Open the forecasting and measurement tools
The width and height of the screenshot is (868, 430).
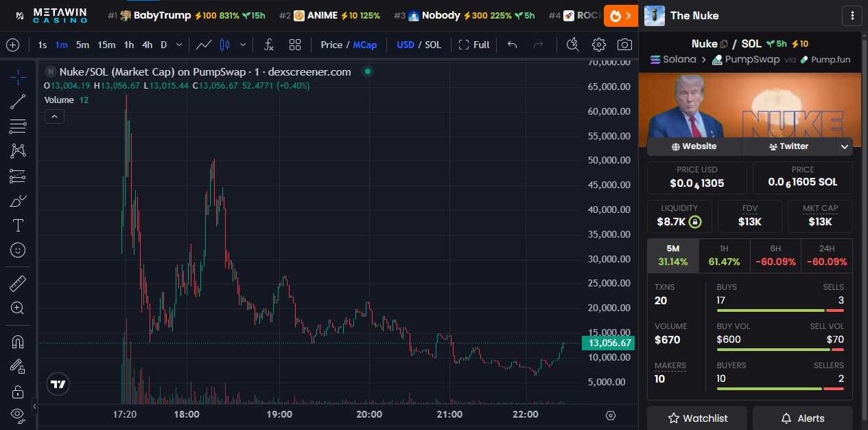(18, 176)
